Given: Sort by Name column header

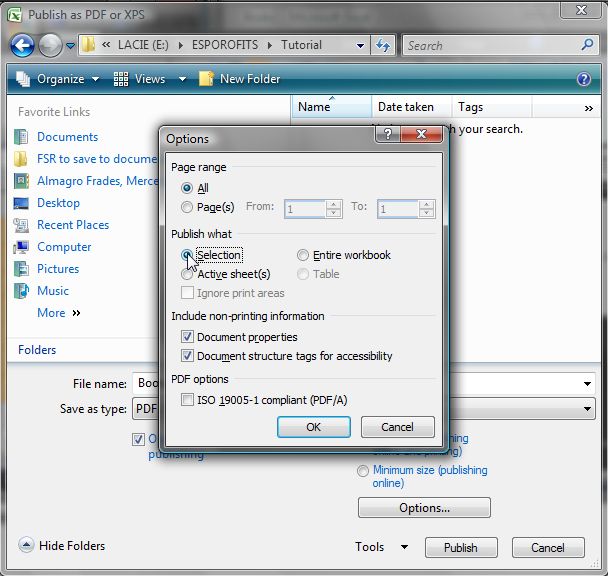Looking at the screenshot, I should tap(332, 107).
